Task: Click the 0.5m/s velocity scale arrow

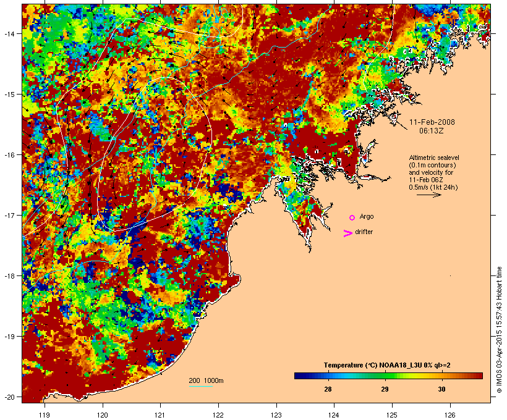Action: [x=428, y=195]
